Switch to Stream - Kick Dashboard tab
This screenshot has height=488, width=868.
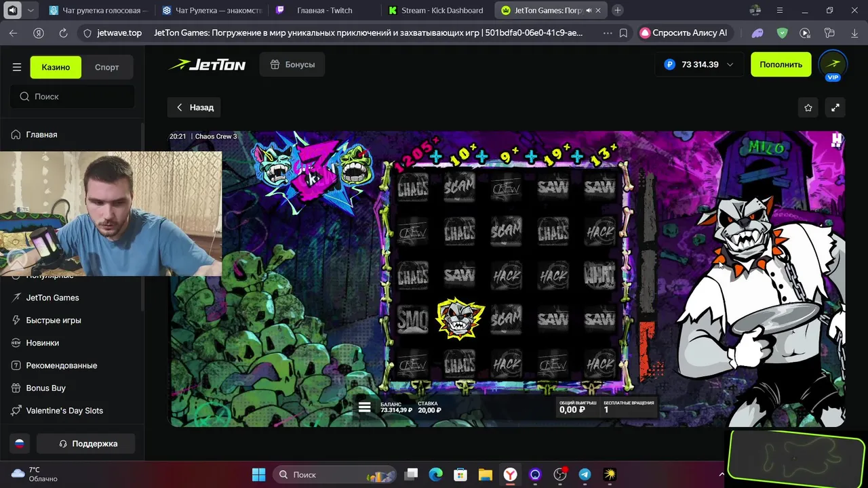tap(437, 10)
